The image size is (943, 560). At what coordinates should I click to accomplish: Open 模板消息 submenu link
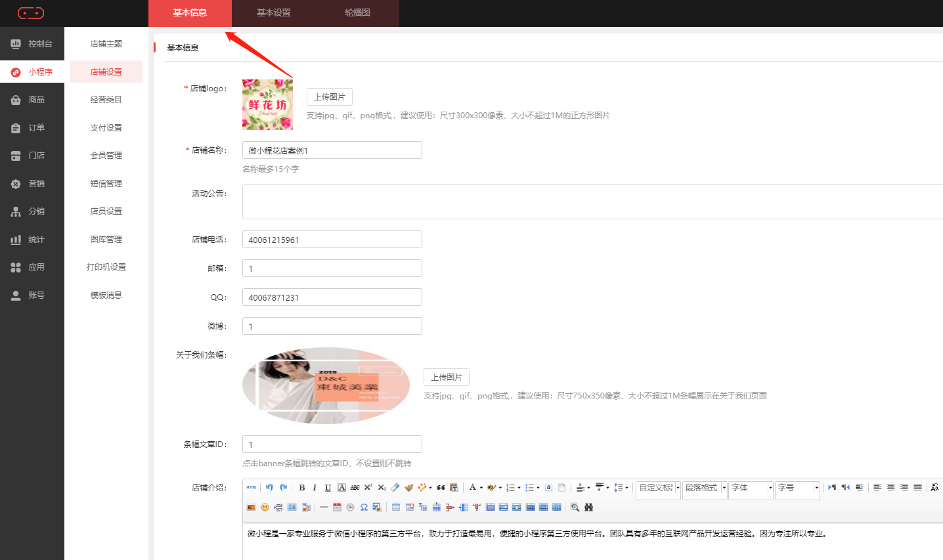[x=106, y=295]
